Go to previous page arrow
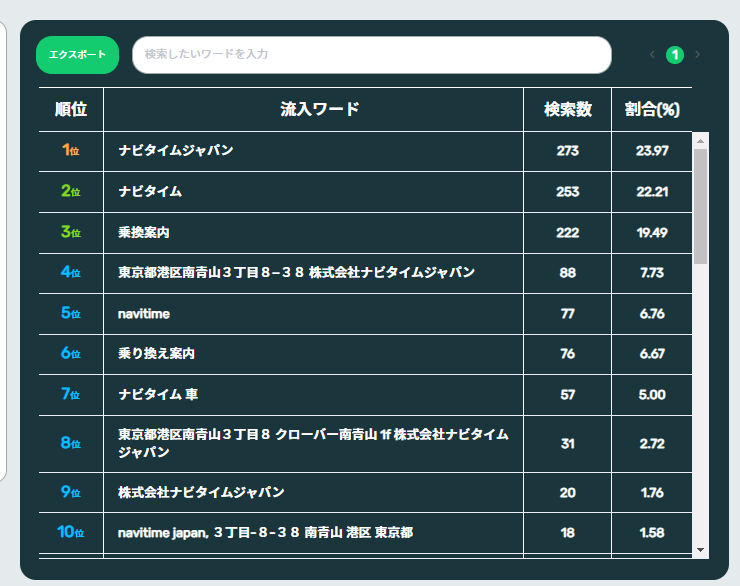The image size is (740, 586). click(652, 55)
